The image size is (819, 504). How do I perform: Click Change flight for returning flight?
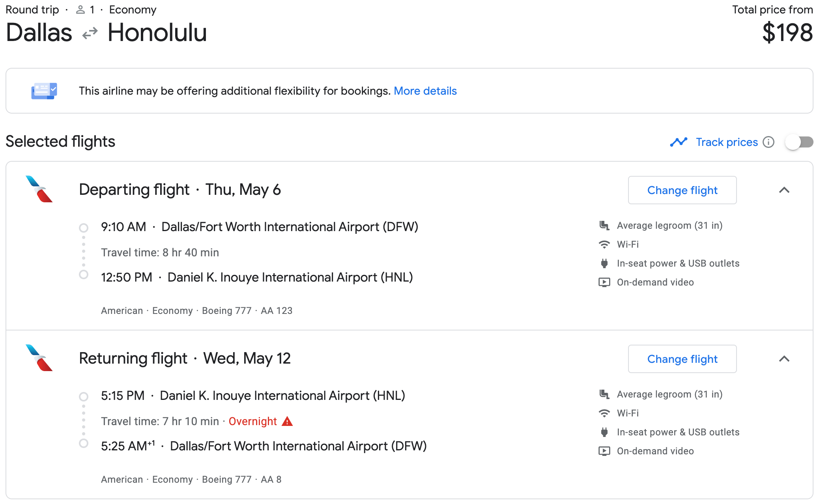point(682,359)
